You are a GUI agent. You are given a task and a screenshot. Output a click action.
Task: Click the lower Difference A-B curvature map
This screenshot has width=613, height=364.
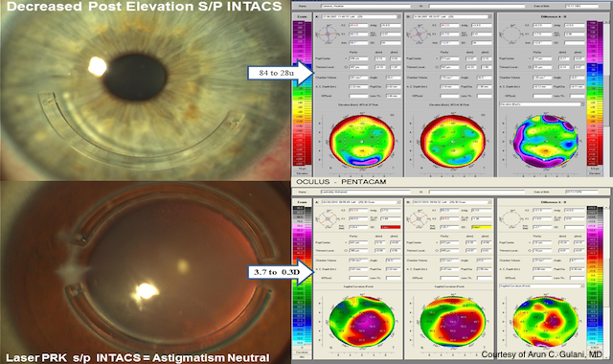(546, 322)
